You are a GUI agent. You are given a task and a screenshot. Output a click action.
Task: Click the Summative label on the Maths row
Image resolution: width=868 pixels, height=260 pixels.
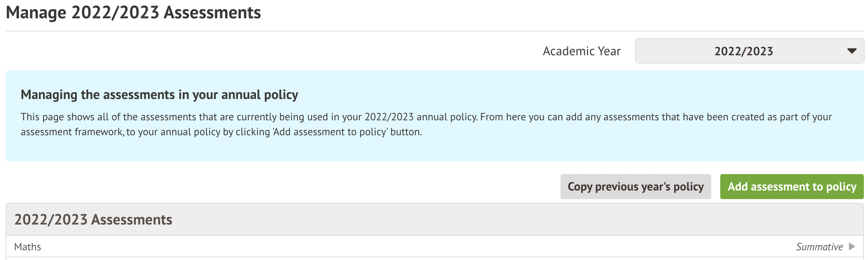pyautogui.click(x=820, y=247)
